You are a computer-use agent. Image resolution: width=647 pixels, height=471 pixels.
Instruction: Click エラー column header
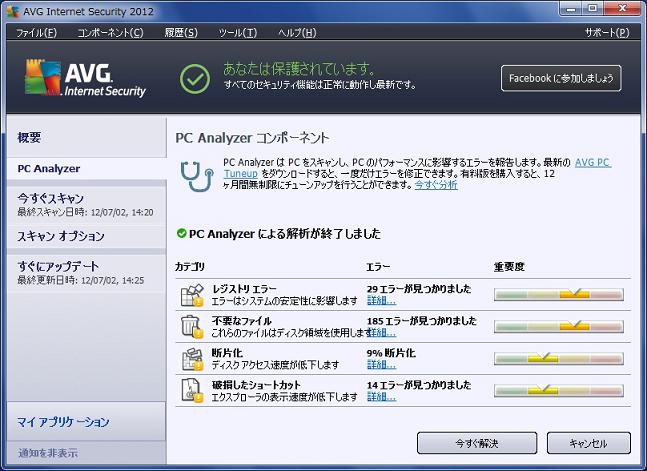(x=378, y=267)
